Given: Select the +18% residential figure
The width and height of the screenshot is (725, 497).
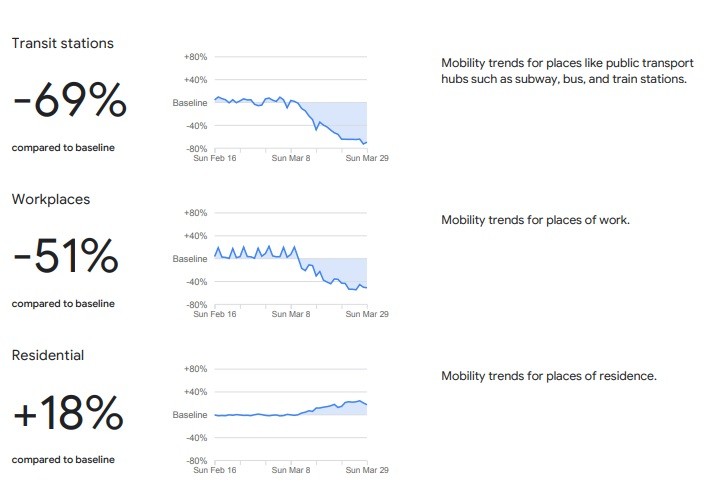Looking at the screenshot, I should click(x=68, y=413).
